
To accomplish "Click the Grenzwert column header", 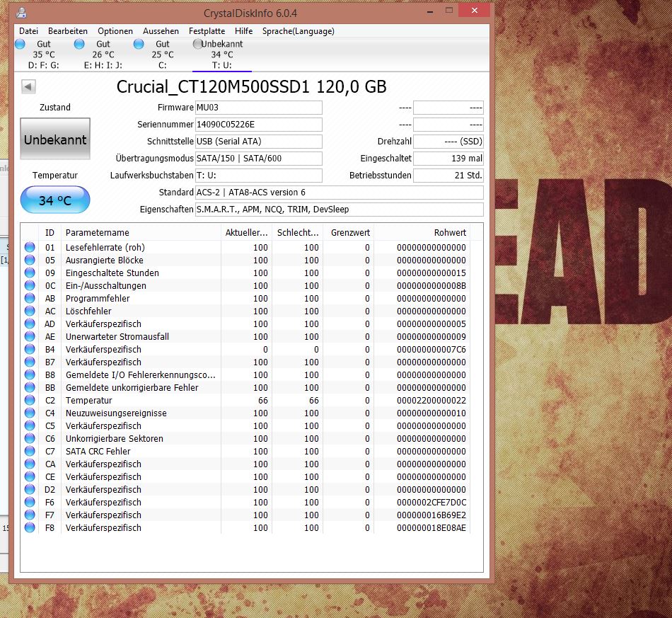I will 349,232.
